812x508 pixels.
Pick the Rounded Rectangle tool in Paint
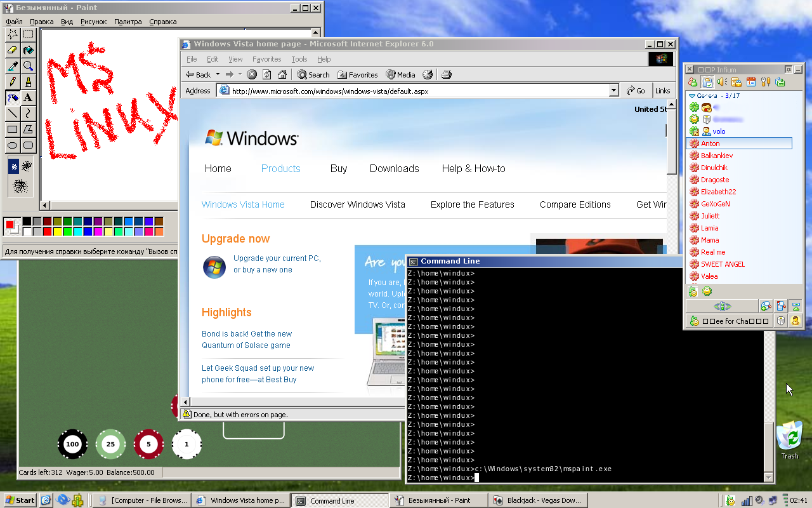(x=28, y=145)
